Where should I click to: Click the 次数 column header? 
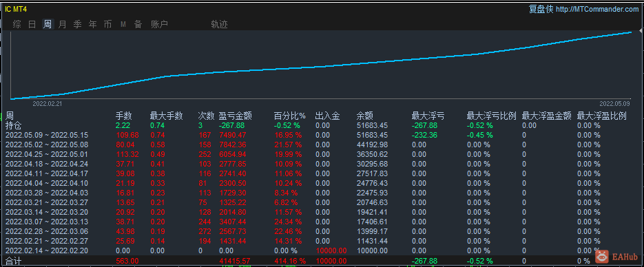pyautogui.click(x=206, y=116)
